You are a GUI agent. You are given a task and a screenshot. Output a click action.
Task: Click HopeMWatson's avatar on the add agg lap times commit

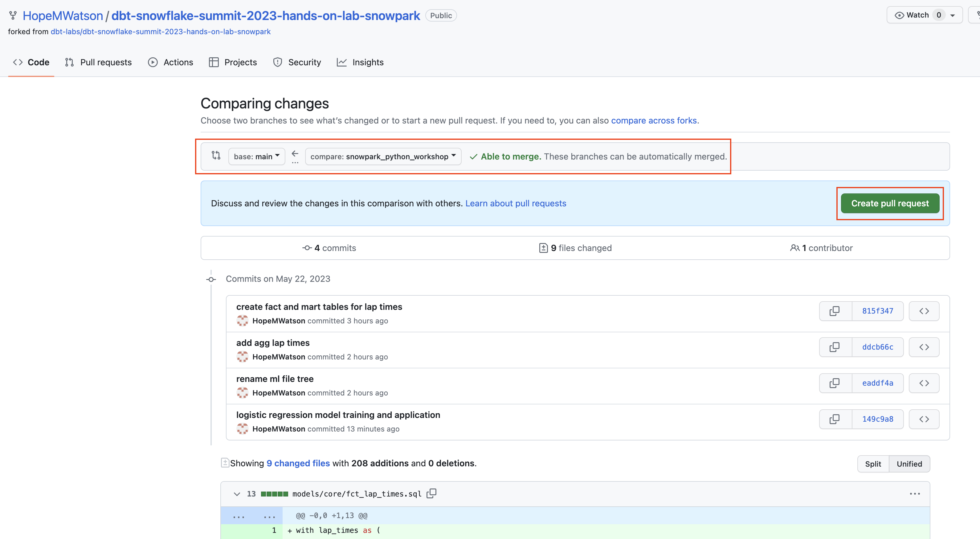coord(243,357)
